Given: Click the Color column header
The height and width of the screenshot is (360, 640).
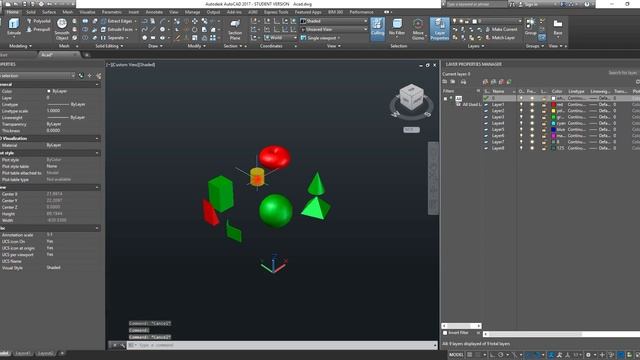Looking at the screenshot, I should click(x=558, y=91).
